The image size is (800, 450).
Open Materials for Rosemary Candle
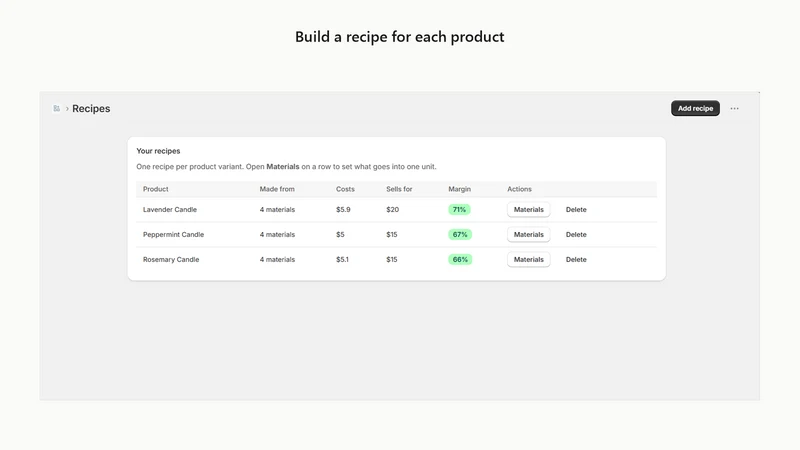(x=529, y=260)
